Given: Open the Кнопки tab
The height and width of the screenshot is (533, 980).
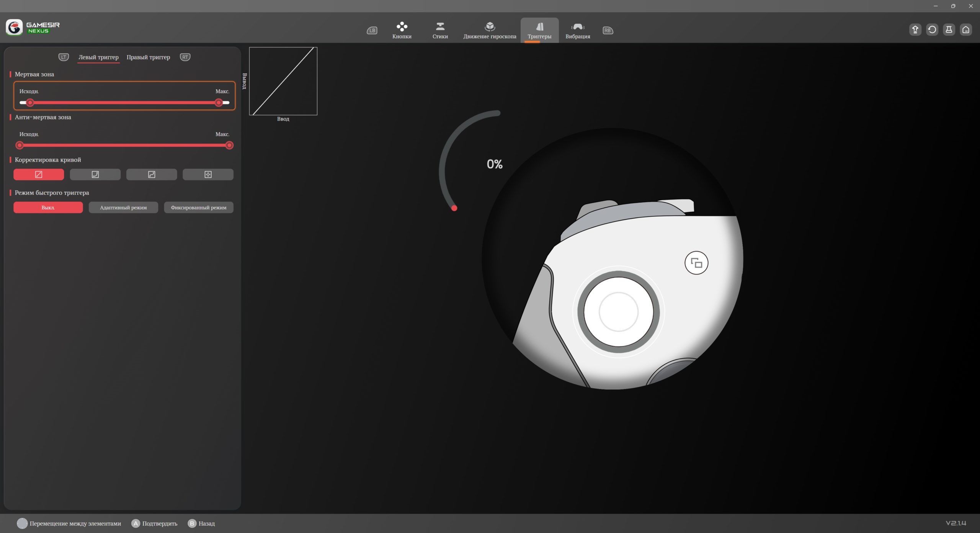Looking at the screenshot, I should (402, 30).
